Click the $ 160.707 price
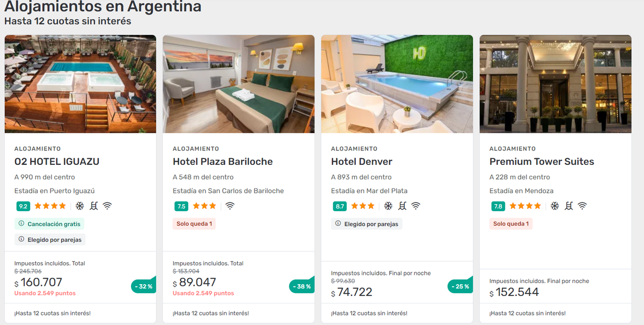644x325 pixels. tap(38, 283)
